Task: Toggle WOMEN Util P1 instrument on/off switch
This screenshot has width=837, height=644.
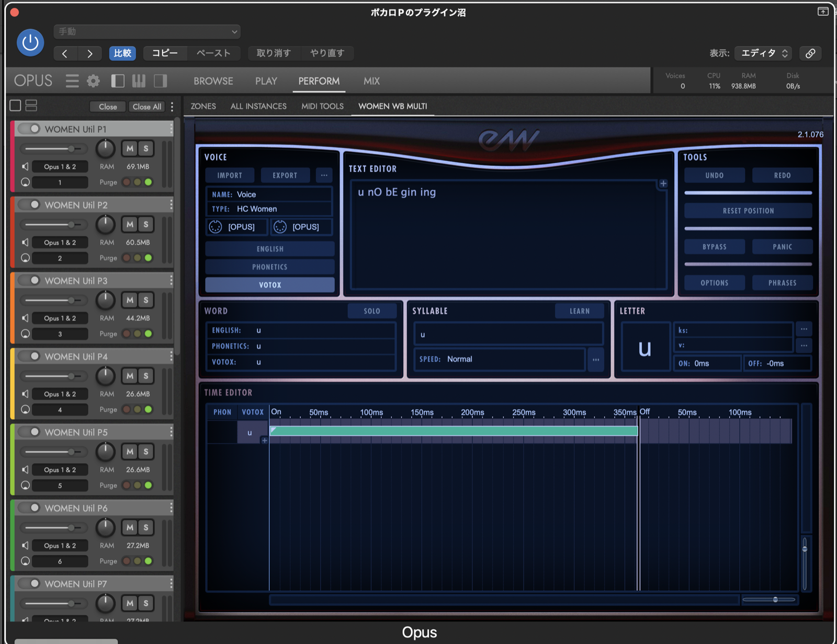Action: coord(30,129)
